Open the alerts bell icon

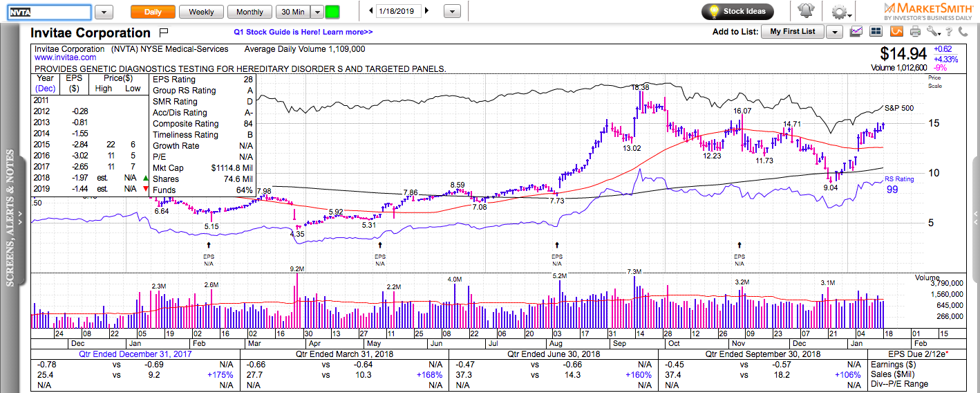pos(805,11)
